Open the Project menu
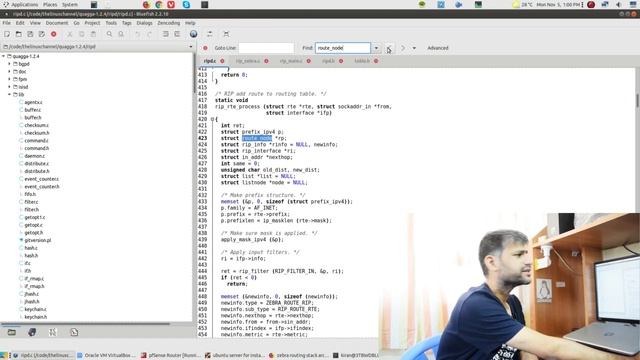The image size is (640, 360). tap(92, 23)
